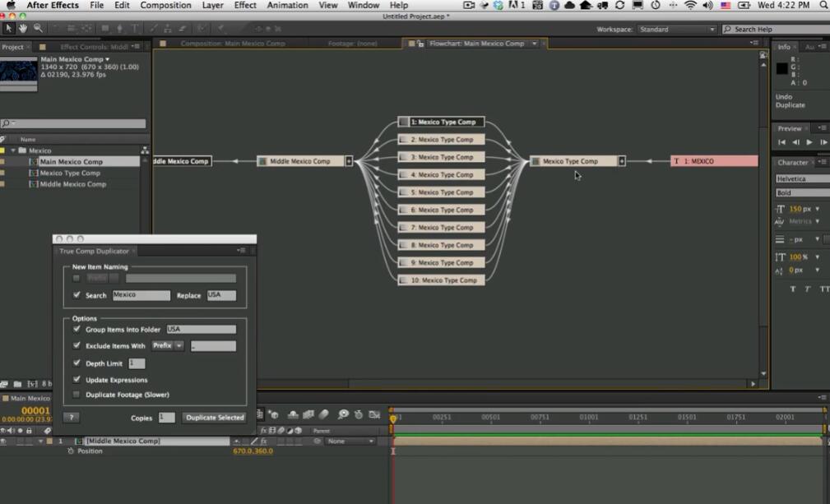The width and height of the screenshot is (830, 504).
Task: Toggle Motion Blur timeline switch
Action: coord(324,414)
